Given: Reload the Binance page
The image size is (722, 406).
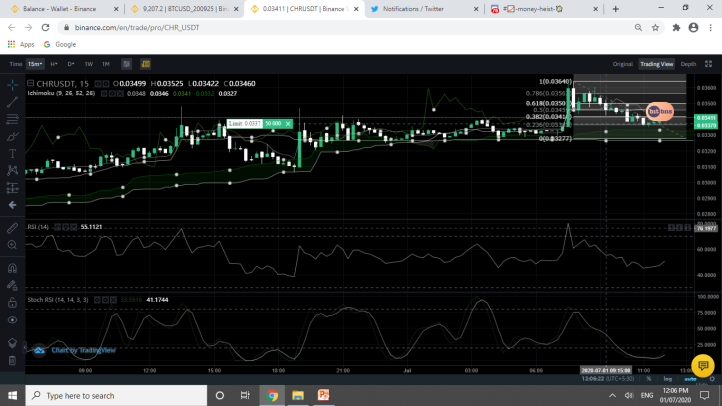Looking at the screenshot, I should tap(45, 28).
